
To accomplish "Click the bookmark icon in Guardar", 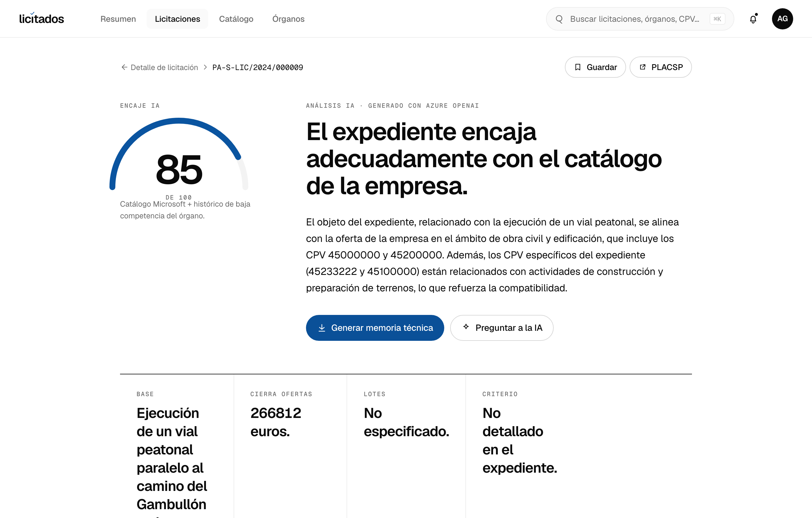I will pos(578,67).
